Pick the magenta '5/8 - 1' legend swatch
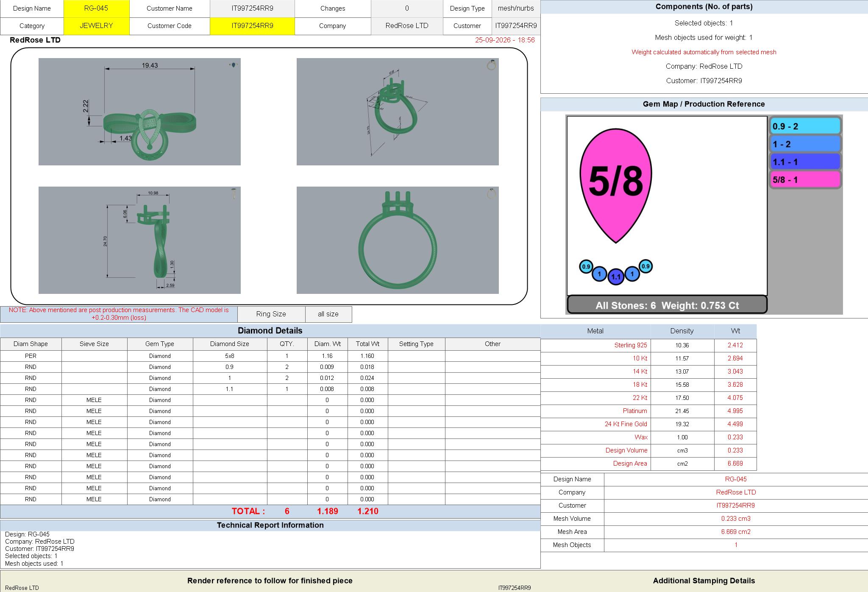This screenshot has height=592, width=868. 805,180
